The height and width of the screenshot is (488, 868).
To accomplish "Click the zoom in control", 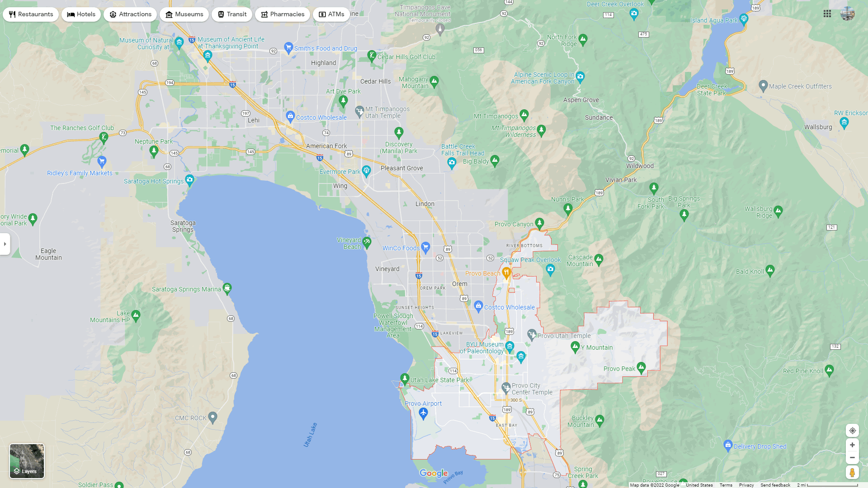I will (x=852, y=444).
